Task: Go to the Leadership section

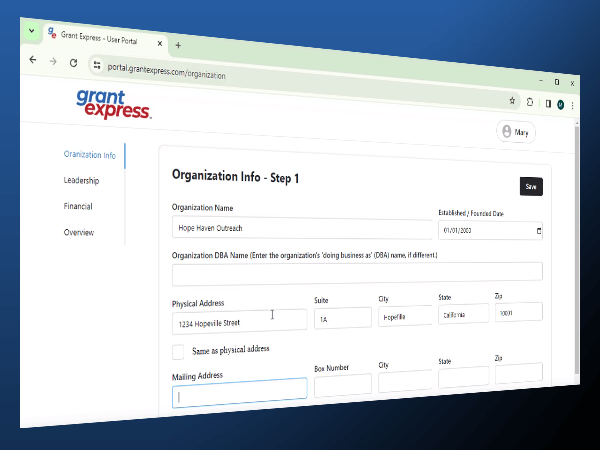Action: click(81, 180)
